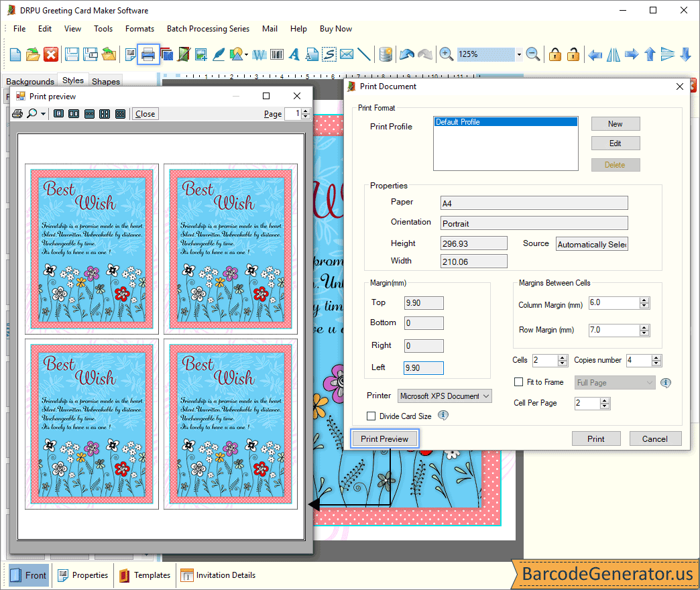The image size is (700, 590).
Task: Click the email envelope icon in toolbar
Action: pyautogui.click(x=347, y=54)
